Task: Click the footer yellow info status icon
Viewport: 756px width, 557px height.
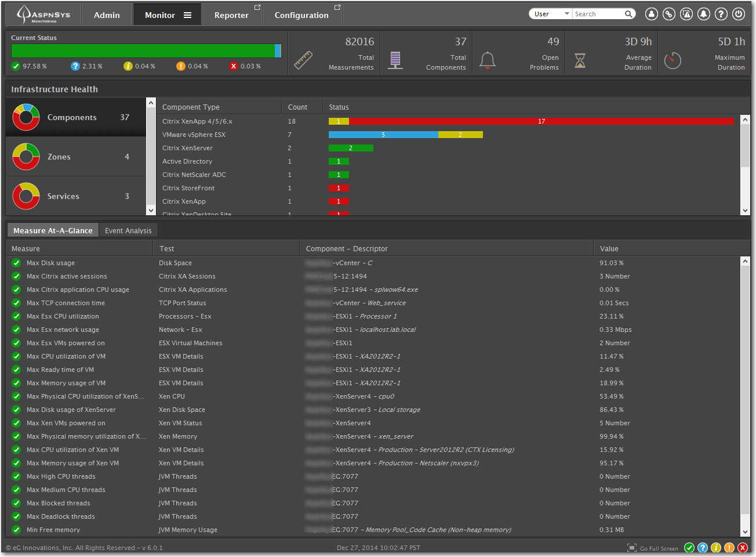Action: [716, 548]
